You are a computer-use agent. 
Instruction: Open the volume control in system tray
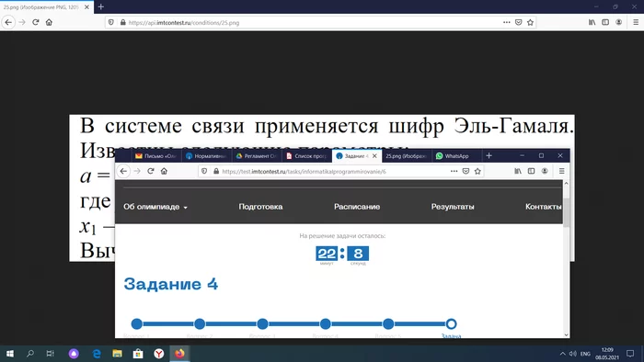572,354
